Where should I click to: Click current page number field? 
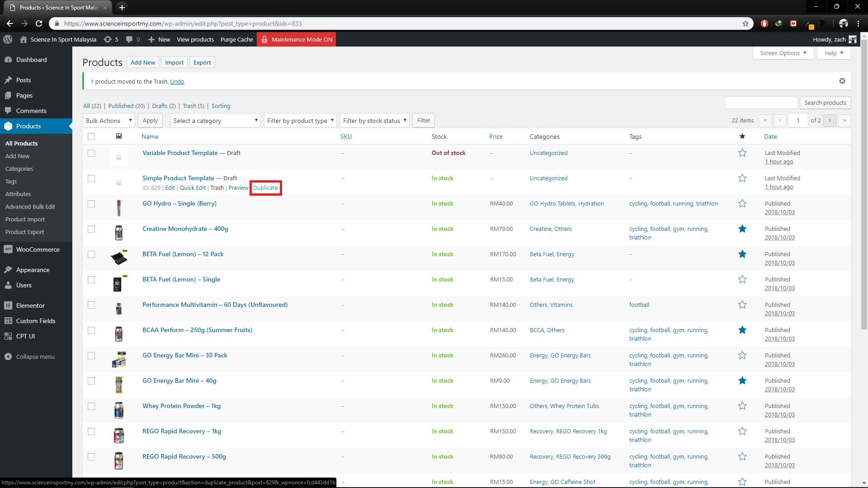click(x=798, y=120)
